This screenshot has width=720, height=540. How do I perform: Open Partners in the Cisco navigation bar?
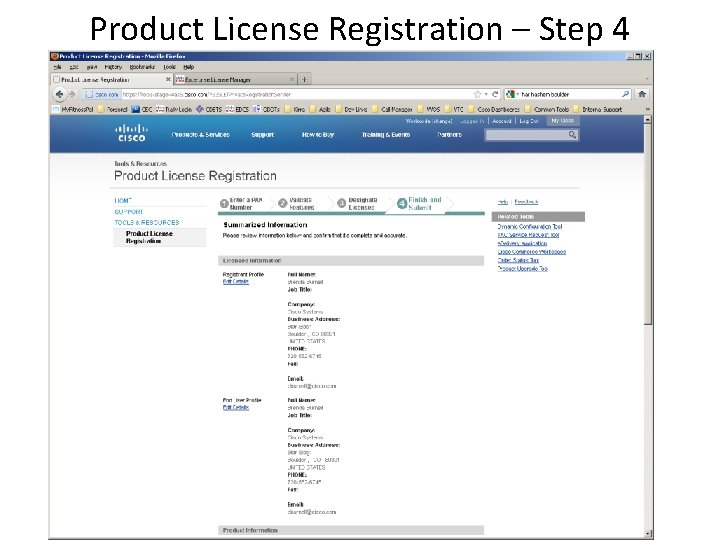449,135
